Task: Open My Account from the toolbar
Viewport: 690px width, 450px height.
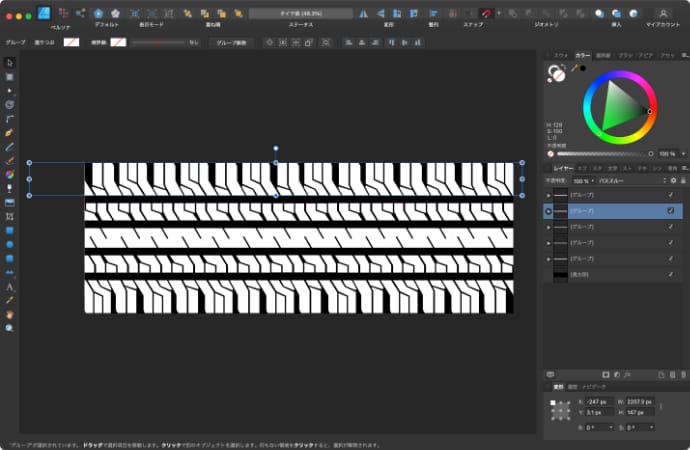Action: pos(662,13)
